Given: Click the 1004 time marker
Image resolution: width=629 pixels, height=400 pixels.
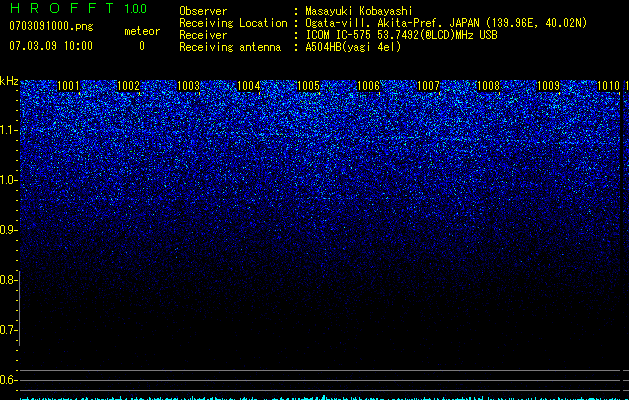Looking at the screenshot, I should (248, 86).
